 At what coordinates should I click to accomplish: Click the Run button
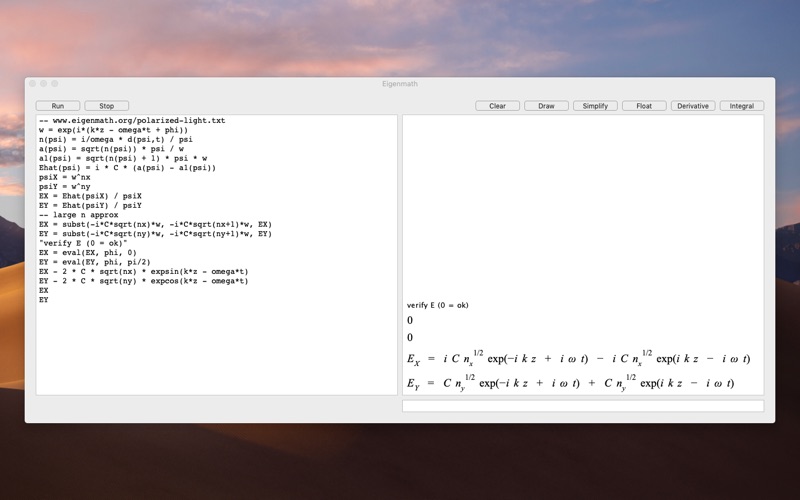pos(58,106)
